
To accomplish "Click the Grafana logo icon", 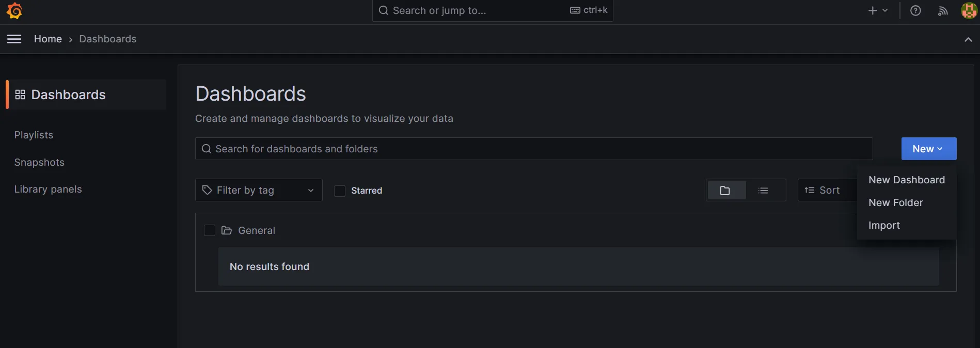I will (14, 11).
